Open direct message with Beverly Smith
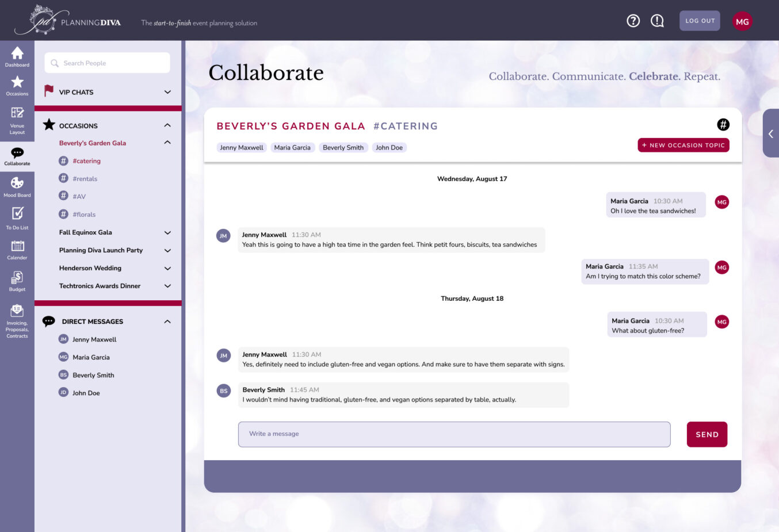The width and height of the screenshot is (779, 532). point(93,376)
